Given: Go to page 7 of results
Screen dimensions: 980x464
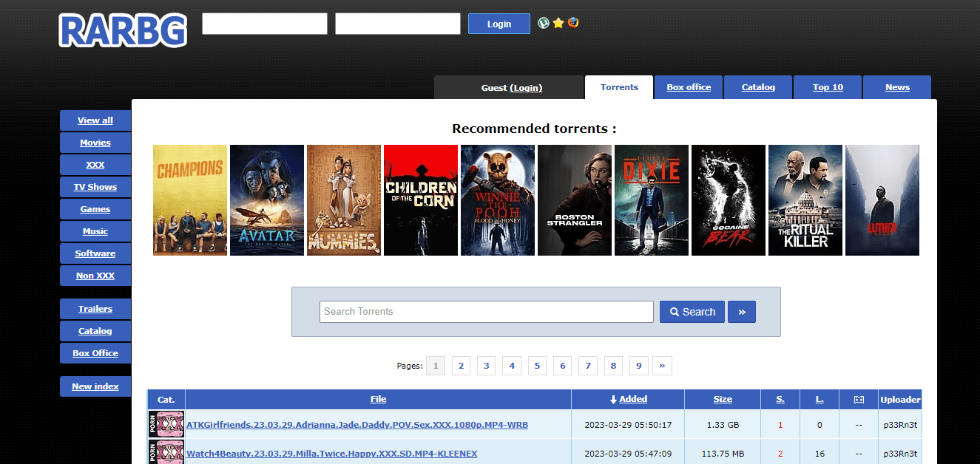Looking at the screenshot, I should tap(587, 366).
